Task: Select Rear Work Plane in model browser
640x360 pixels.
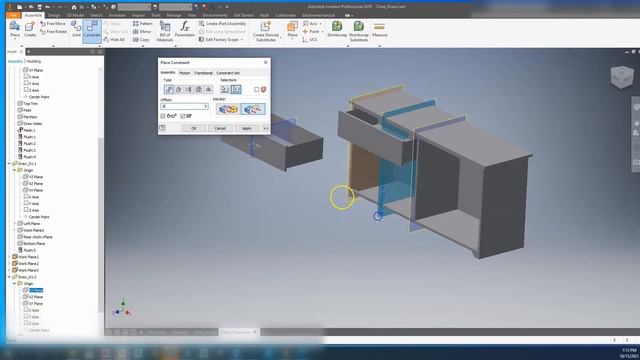Action: pos(35,237)
